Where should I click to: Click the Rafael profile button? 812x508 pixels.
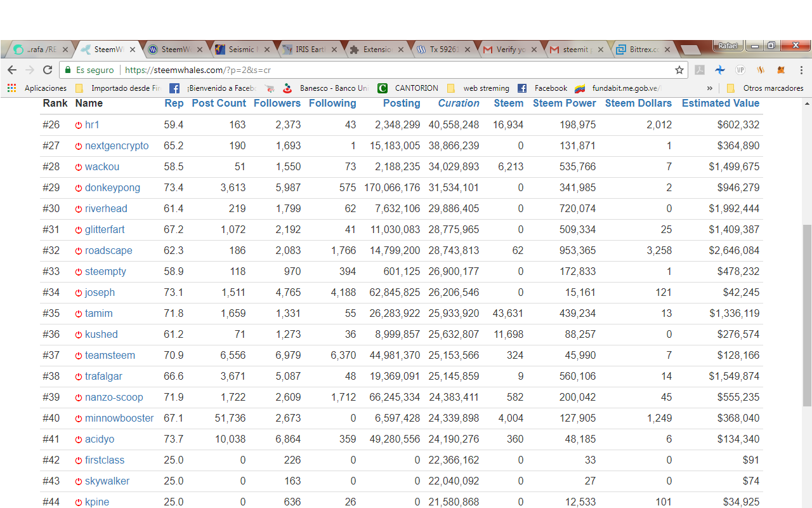(x=729, y=46)
